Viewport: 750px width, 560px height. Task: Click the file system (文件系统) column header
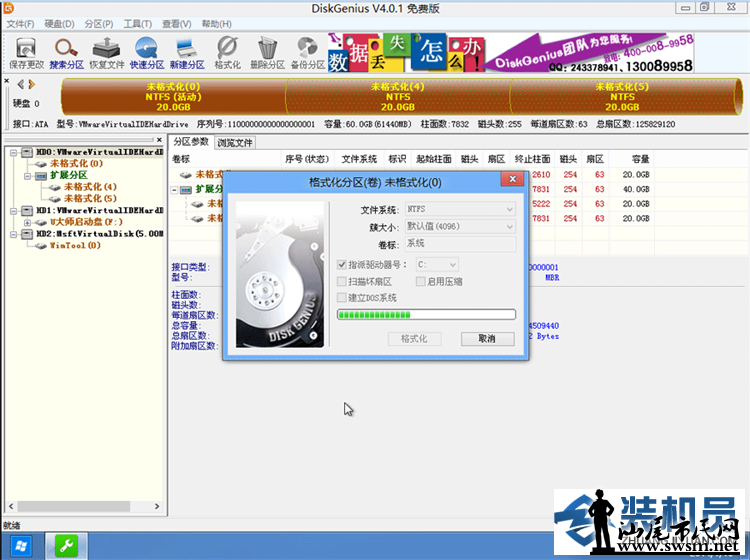click(x=359, y=159)
